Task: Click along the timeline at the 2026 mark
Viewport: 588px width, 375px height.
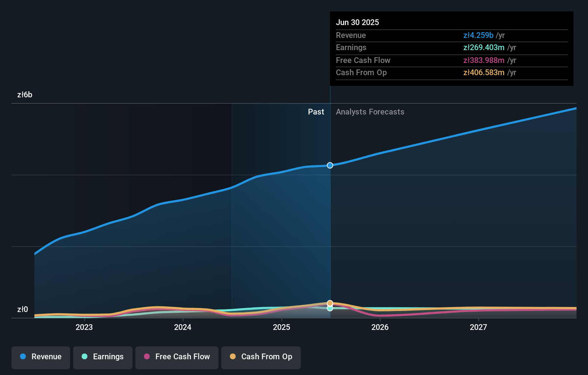Action: pos(380,327)
